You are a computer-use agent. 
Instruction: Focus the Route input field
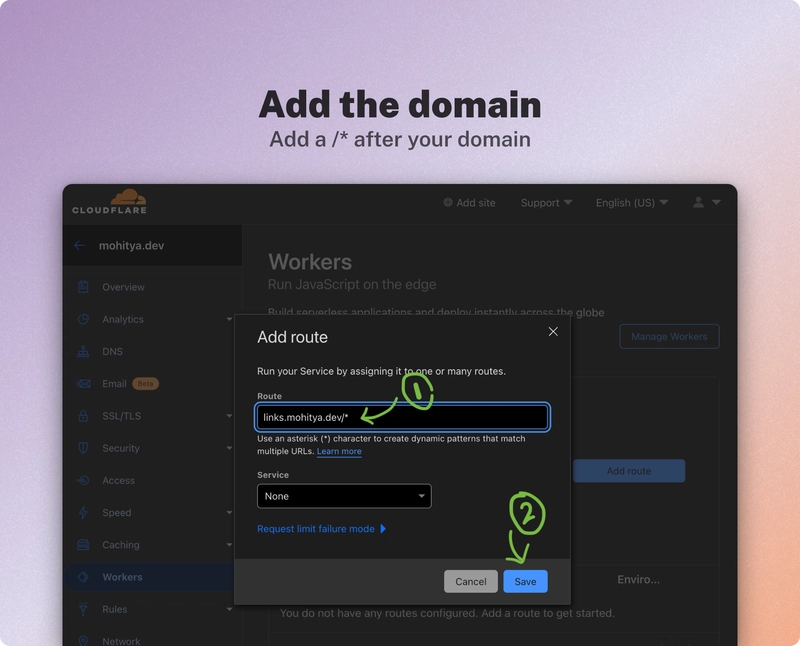[403, 417]
